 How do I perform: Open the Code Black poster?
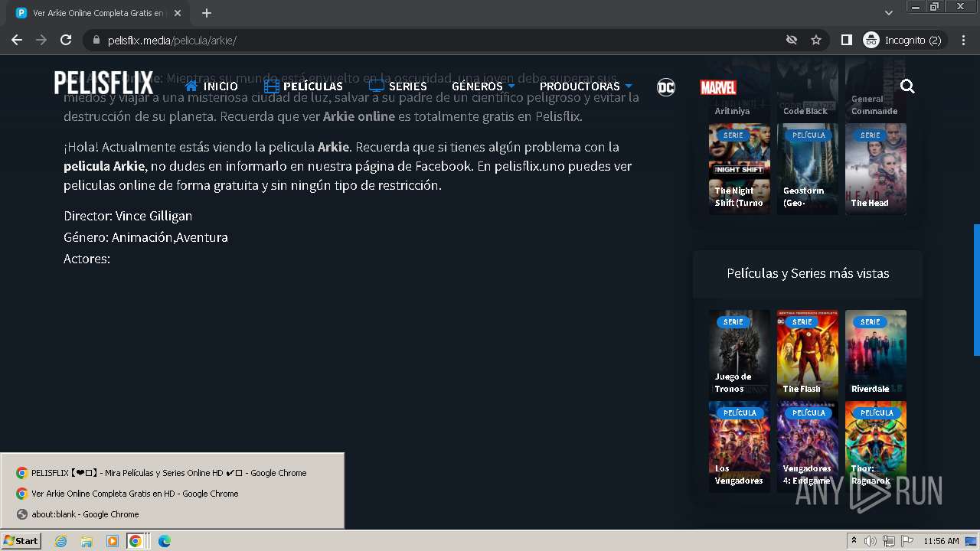tap(808, 91)
